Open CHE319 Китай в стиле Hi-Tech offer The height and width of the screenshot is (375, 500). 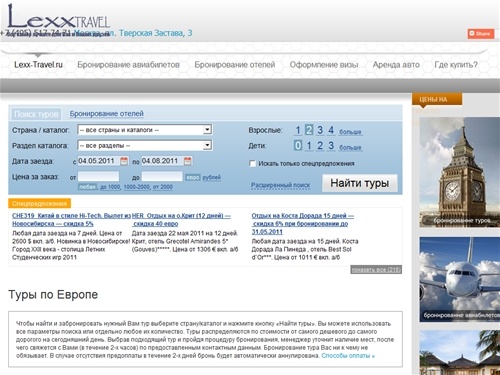71,220
